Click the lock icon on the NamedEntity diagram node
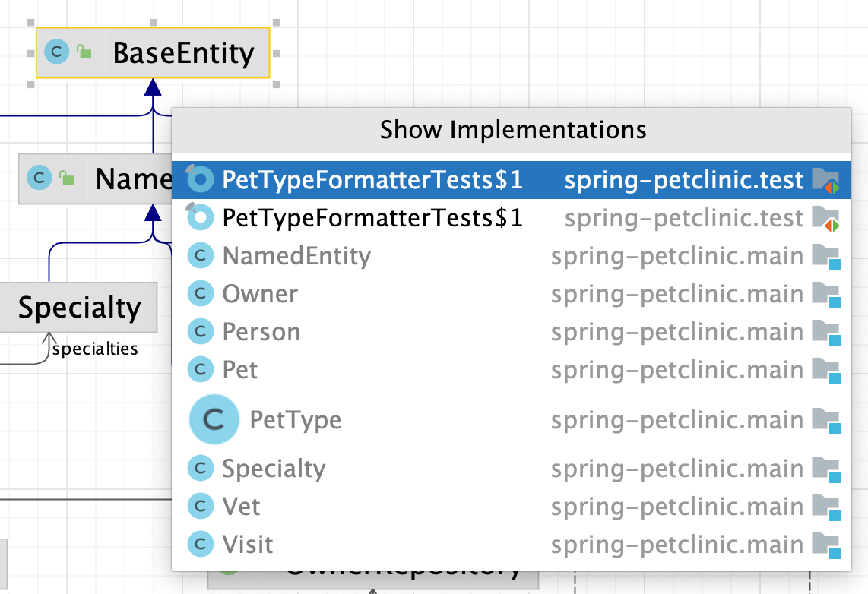The width and height of the screenshot is (868, 594). tap(67, 179)
